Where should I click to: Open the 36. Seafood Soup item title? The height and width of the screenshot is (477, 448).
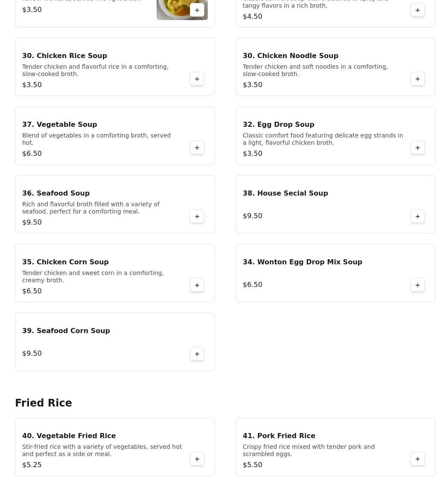coord(56,193)
